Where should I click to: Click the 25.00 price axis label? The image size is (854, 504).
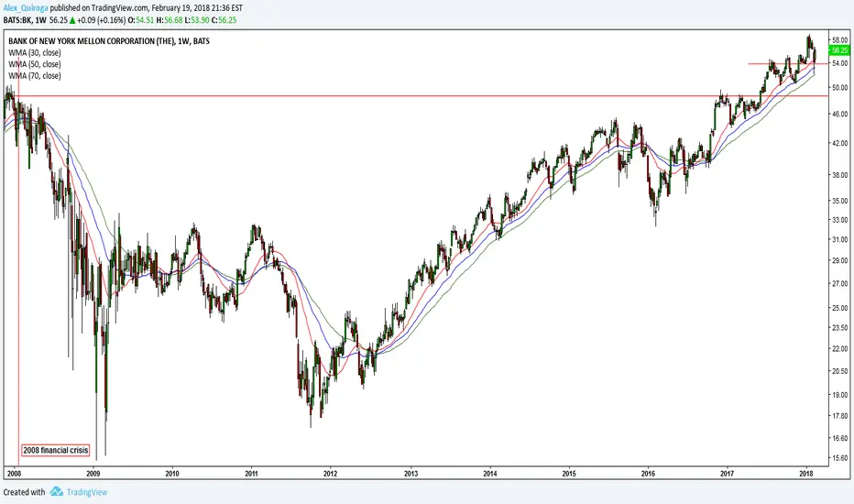point(840,308)
